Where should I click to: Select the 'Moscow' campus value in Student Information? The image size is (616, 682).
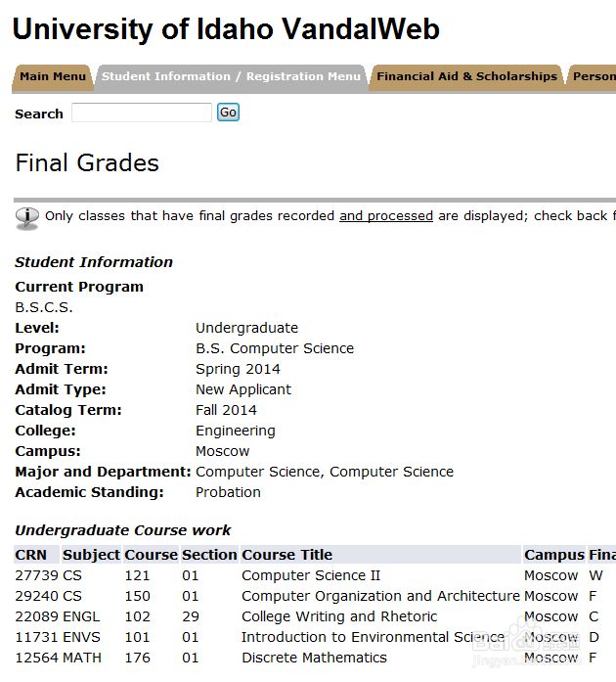point(223,451)
